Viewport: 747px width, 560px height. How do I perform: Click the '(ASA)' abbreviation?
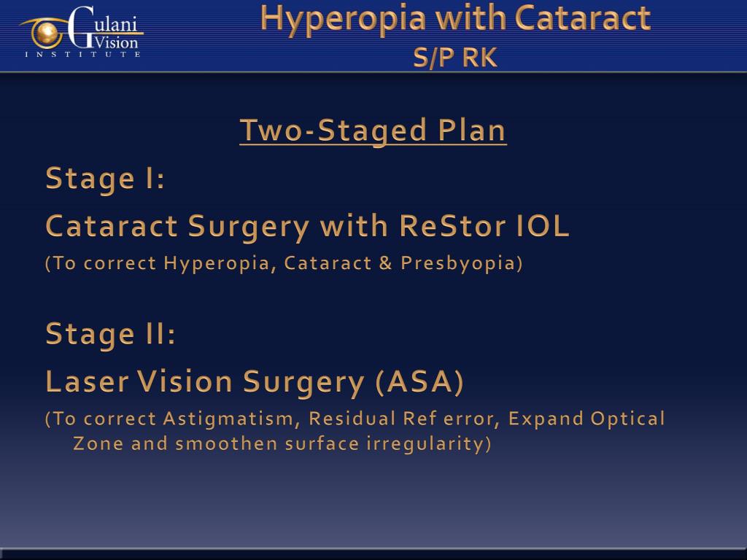tap(419, 382)
